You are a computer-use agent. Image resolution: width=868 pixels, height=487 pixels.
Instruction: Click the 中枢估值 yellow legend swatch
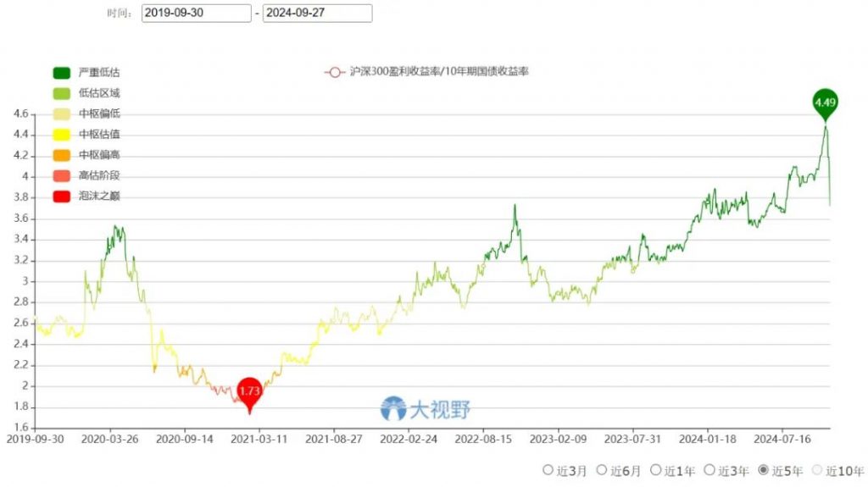click(61, 135)
